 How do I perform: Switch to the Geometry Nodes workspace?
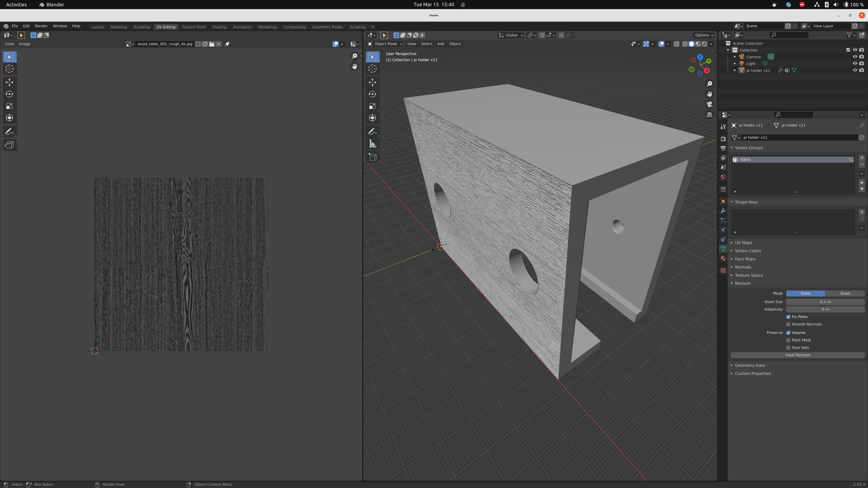(x=327, y=27)
